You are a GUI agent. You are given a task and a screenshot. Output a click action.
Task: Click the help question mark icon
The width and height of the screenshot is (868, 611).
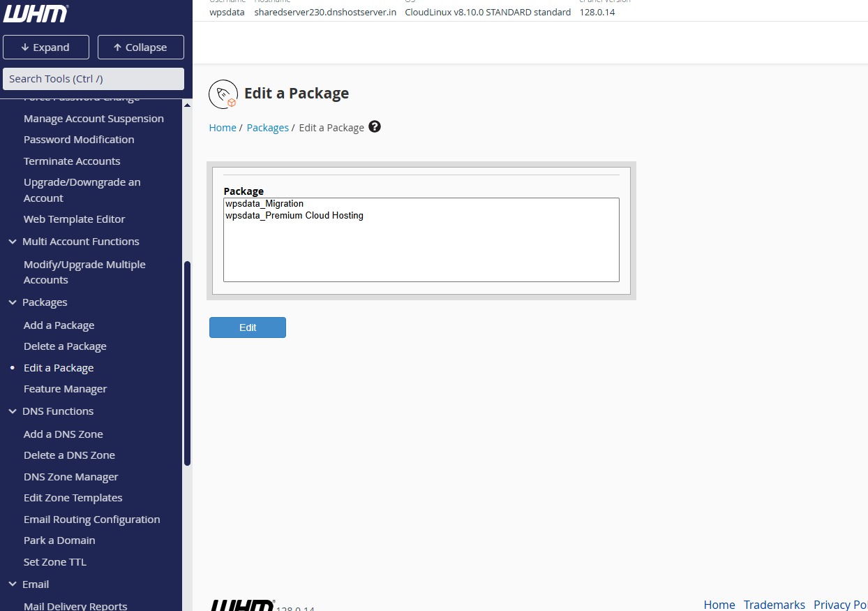tap(375, 127)
